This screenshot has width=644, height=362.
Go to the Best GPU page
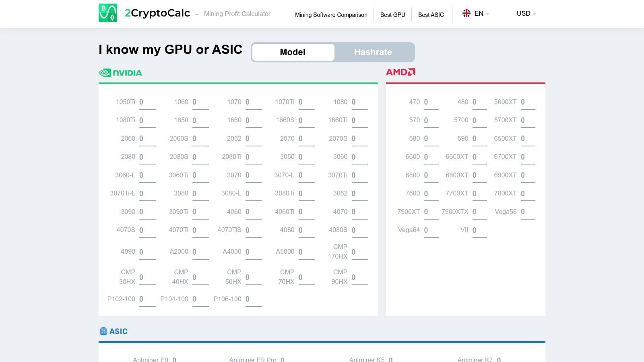point(392,14)
